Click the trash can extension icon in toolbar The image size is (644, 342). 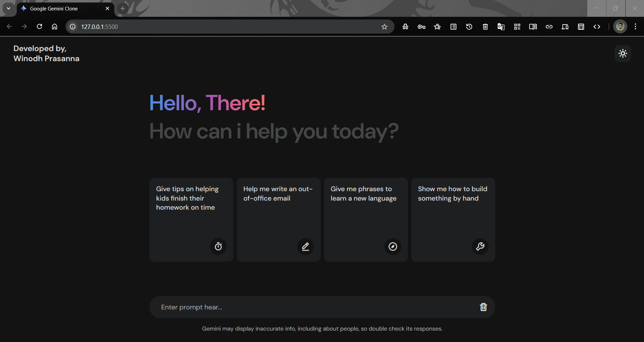click(485, 27)
